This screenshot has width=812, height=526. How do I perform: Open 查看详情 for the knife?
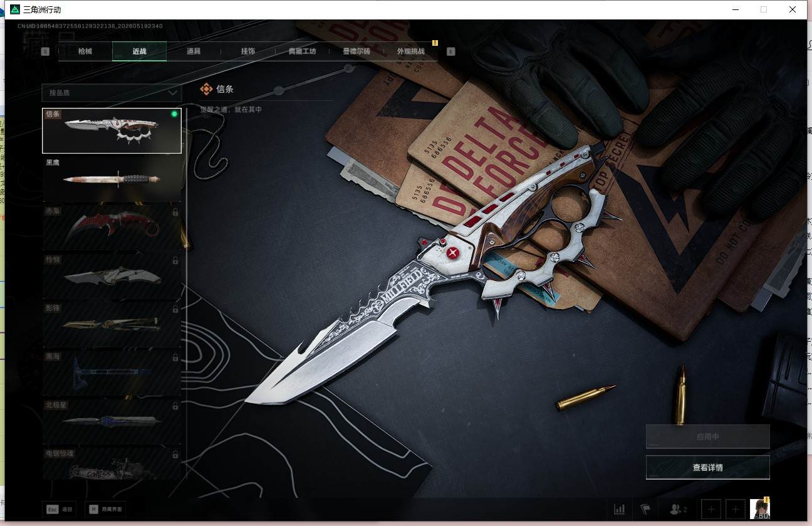tap(707, 467)
